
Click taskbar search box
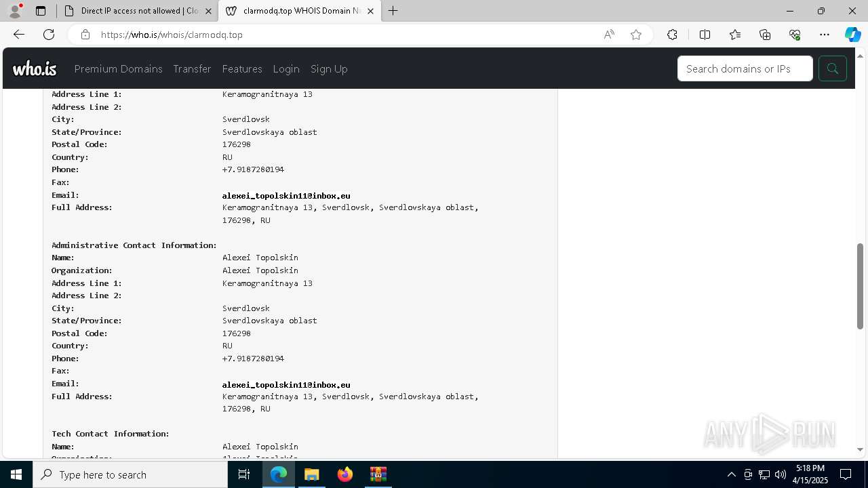(130, 474)
